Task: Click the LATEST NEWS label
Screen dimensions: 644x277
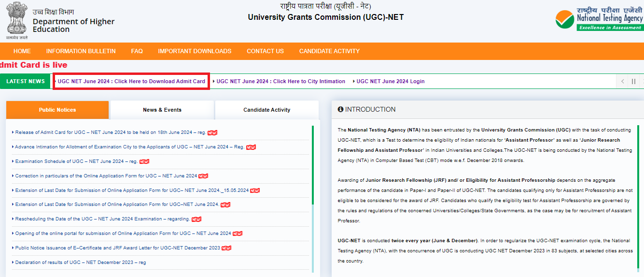Action: point(26,81)
